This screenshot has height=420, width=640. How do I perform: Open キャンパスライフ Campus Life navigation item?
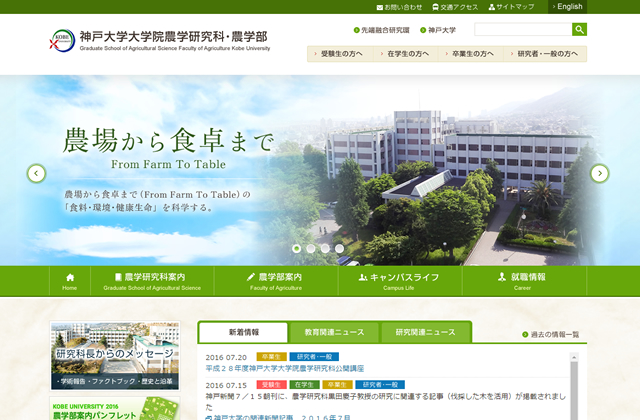400,281
